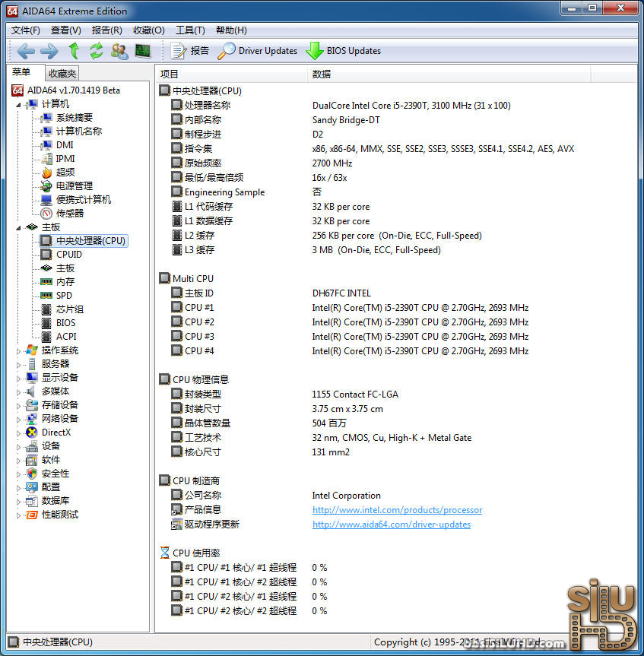Viewport: 644px width, 656px height.
Task: Select the 传感器 gauge icon
Action: coord(46,214)
